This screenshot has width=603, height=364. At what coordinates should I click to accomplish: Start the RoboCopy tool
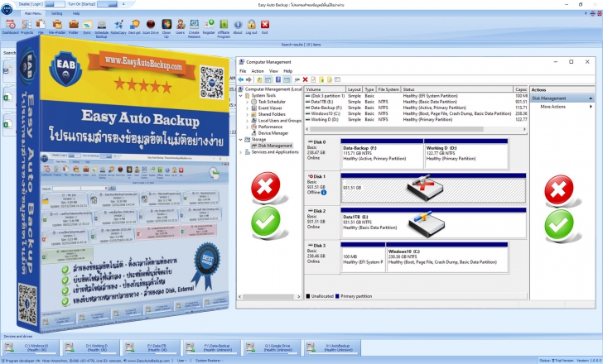coord(118,26)
